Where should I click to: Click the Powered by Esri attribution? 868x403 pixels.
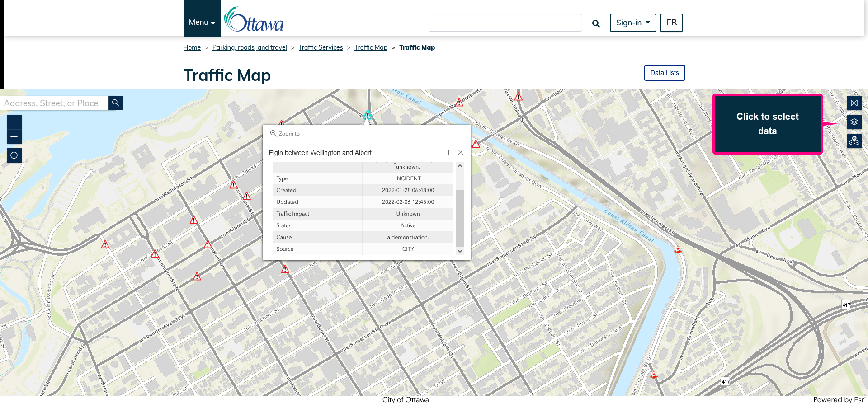pyautogui.click(x=840, y=399)
